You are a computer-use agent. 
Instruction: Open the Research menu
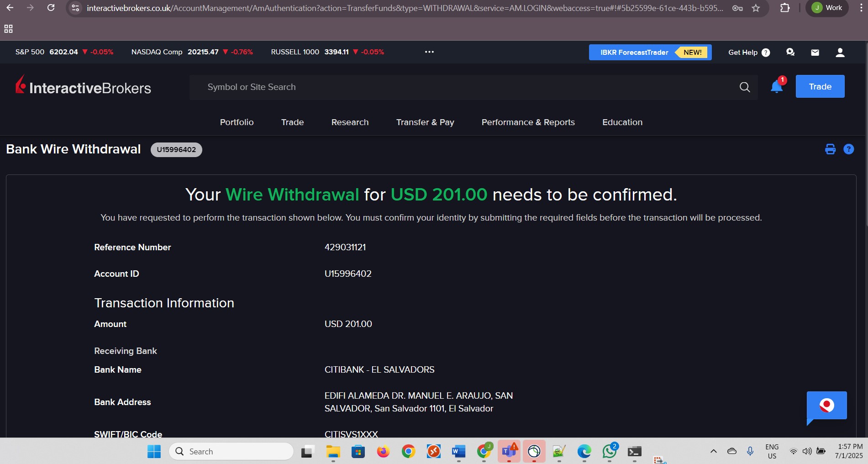point(350,122)
